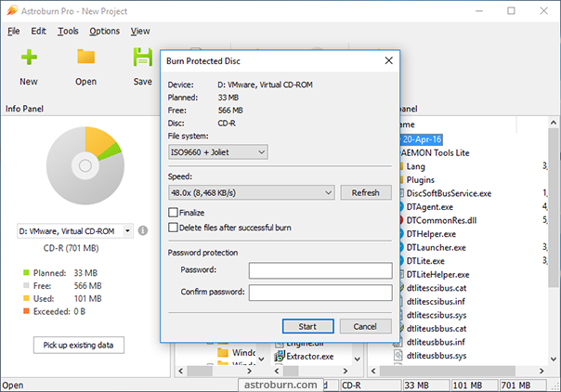
Task: Open the Options menu
Action: pyautogui.click(x=104, y=31)
